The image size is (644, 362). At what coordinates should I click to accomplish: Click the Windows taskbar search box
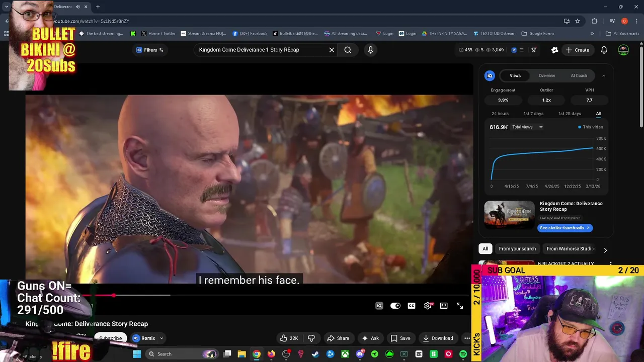(x=182, y=354)
